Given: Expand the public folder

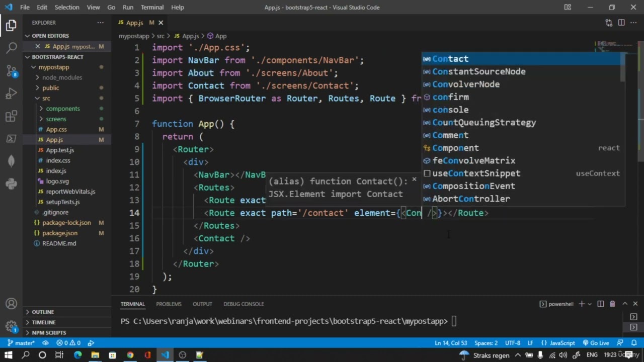Looking at the screenshot, I should click(67, 88).
